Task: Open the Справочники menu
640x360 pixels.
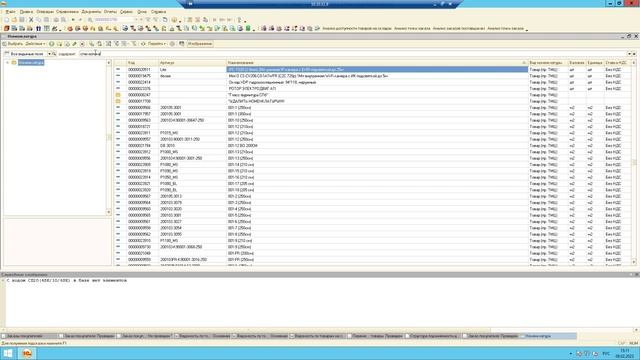Action: click(x=67, y=12)
